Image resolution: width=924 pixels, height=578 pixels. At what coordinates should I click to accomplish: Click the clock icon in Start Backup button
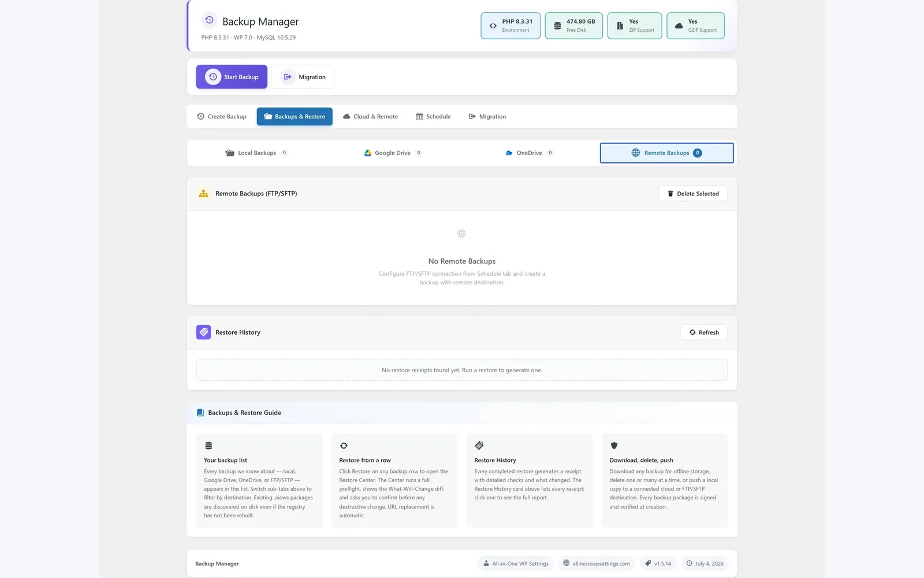click(x=213, y=77)
